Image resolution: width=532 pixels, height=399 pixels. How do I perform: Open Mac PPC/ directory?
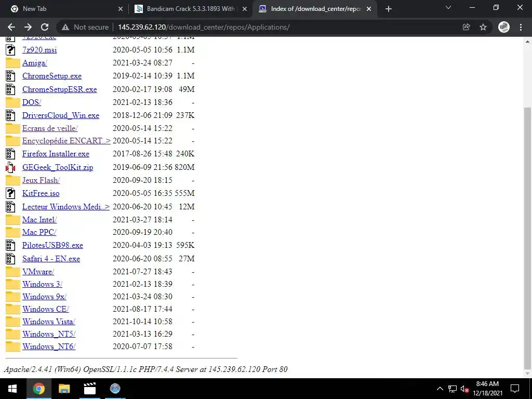(39, 232)
